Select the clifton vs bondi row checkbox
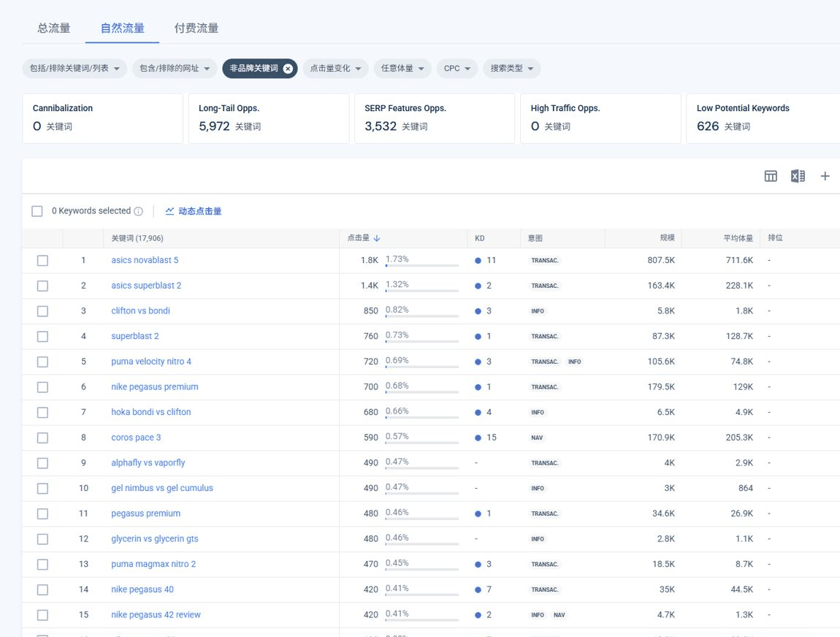This screenshot has height=637, width=840. [x=42, y=310]
